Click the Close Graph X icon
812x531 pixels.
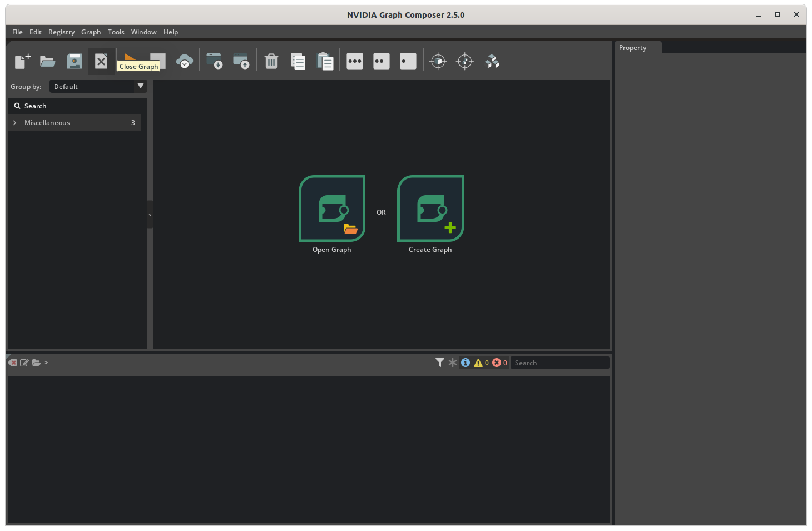101,61
